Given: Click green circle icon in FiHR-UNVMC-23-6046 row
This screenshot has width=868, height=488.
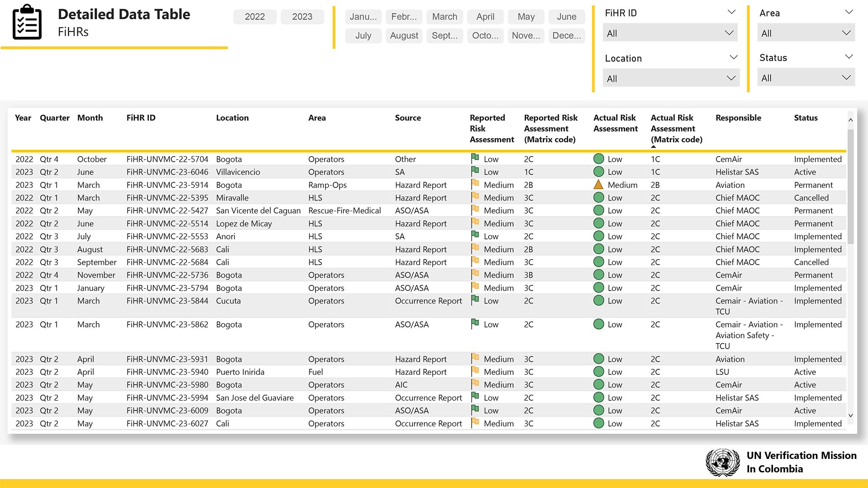Looking at the screenshot, I should [598, 172].
